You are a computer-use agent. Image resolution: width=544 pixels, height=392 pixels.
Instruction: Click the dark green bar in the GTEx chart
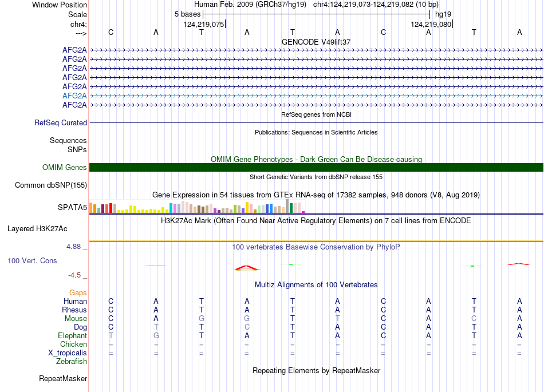[x=291, y=208]
